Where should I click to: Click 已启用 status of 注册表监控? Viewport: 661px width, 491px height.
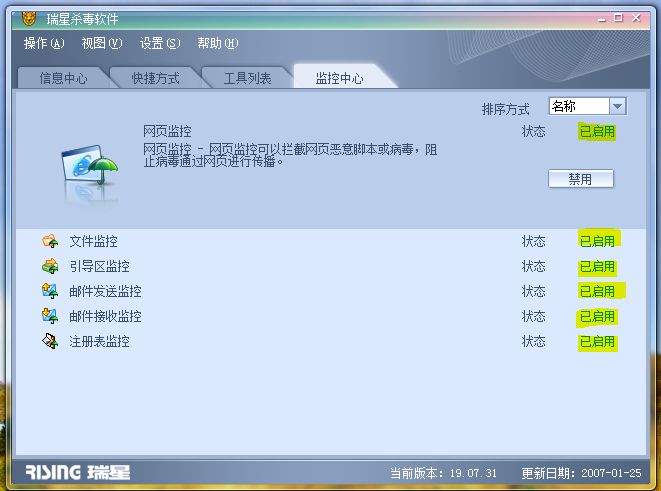(597, 341)
